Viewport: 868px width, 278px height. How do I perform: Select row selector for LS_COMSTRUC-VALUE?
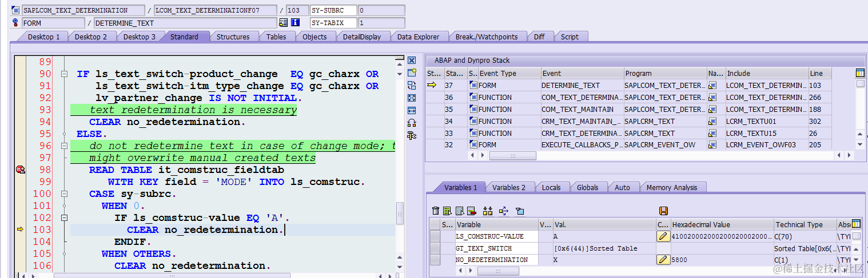click(x=435, y=236)
